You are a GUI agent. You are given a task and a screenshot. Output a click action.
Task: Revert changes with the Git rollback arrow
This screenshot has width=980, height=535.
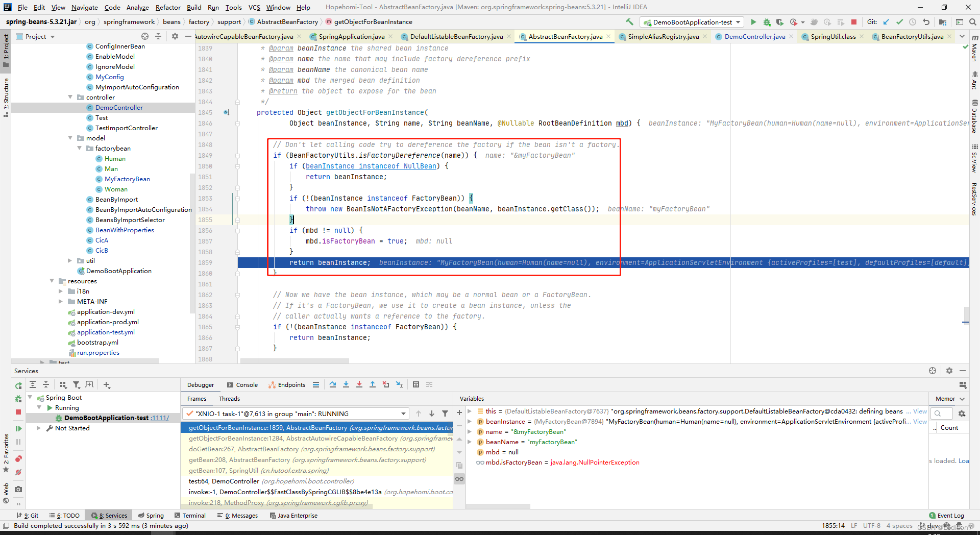pyautogui.click(x=926, y=22)
